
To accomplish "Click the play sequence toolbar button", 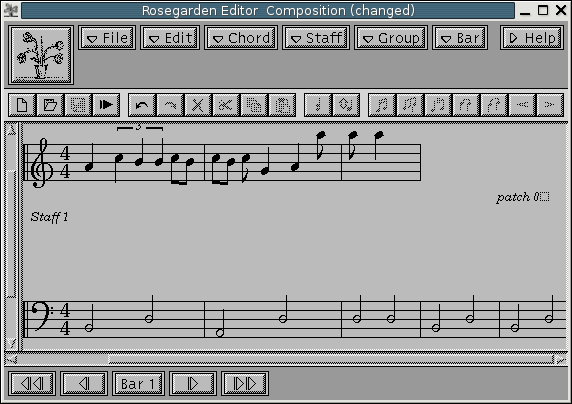I will [106, 105].
